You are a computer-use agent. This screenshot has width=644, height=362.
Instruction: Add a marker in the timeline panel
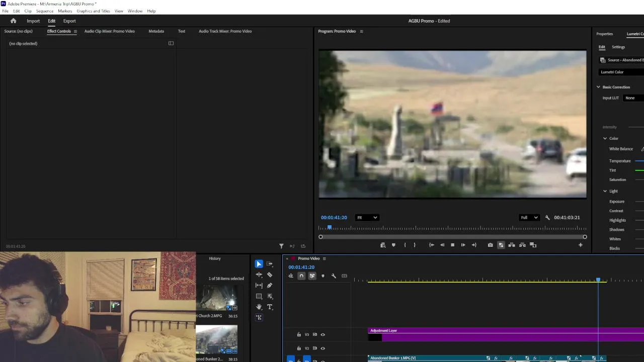[x=323, y=276]
